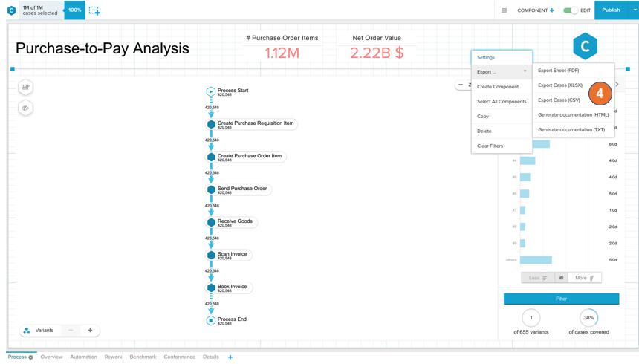This screenshot has height=364, width=639.
Task: Click the hidden-eye icon in left panel
Action: click(25, 108)
